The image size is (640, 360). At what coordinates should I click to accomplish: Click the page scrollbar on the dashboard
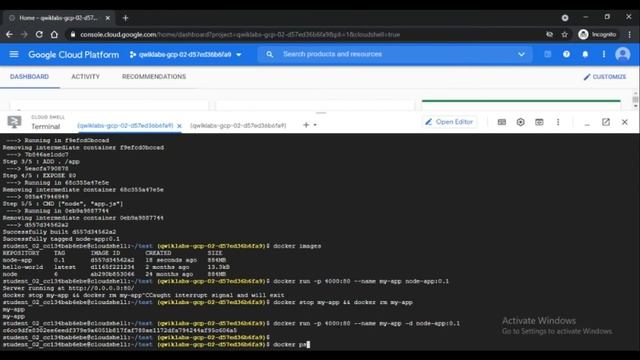635,100
